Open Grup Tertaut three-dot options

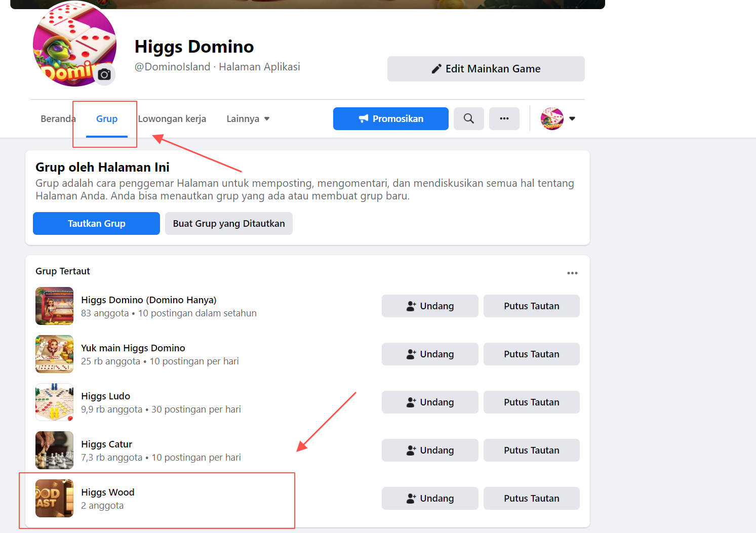[572, 273]
